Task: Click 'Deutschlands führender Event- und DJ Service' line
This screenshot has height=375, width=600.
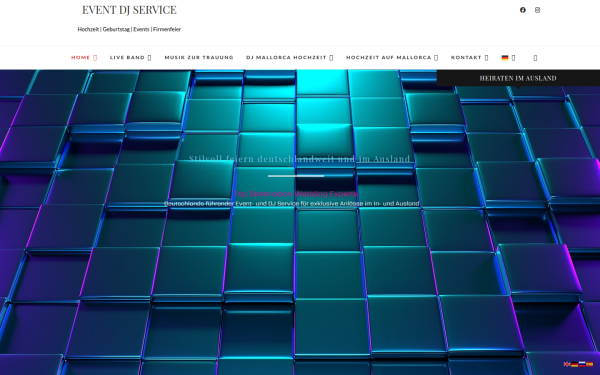Action: click(292, 204)
